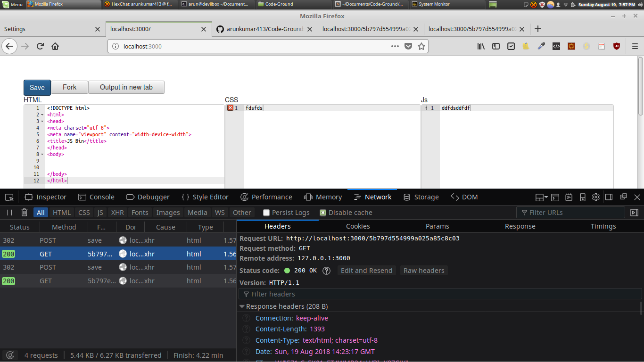Open the uBlock Origin shield icon
644x362 pixels.
coord(617,46)
